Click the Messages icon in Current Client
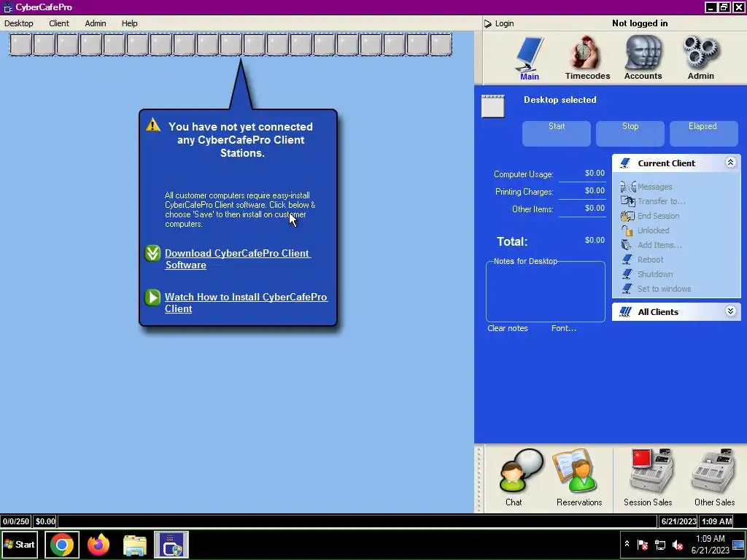747x560 pixels. click(627, 187)
